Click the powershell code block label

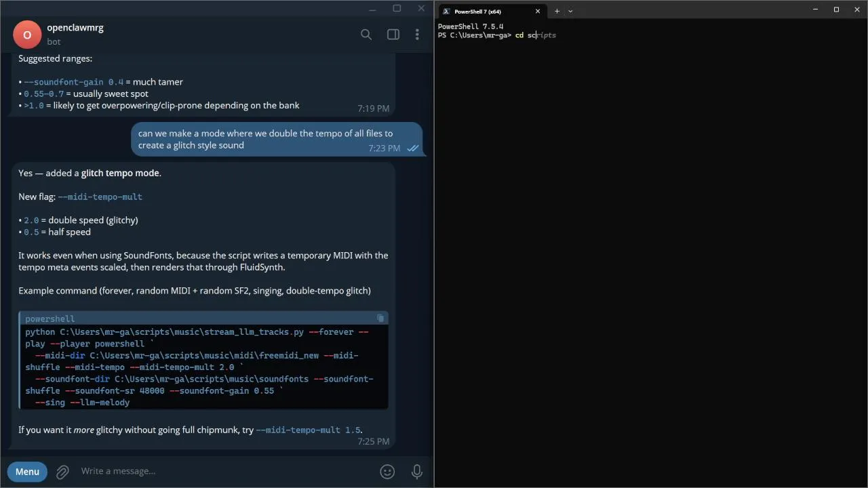coord(50,319)
